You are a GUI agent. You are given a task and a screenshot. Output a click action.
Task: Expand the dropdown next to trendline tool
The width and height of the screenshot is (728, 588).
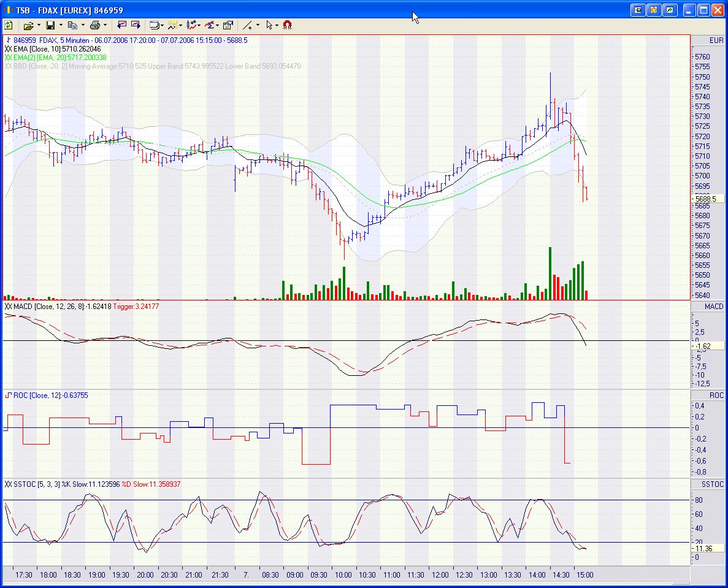258,25
